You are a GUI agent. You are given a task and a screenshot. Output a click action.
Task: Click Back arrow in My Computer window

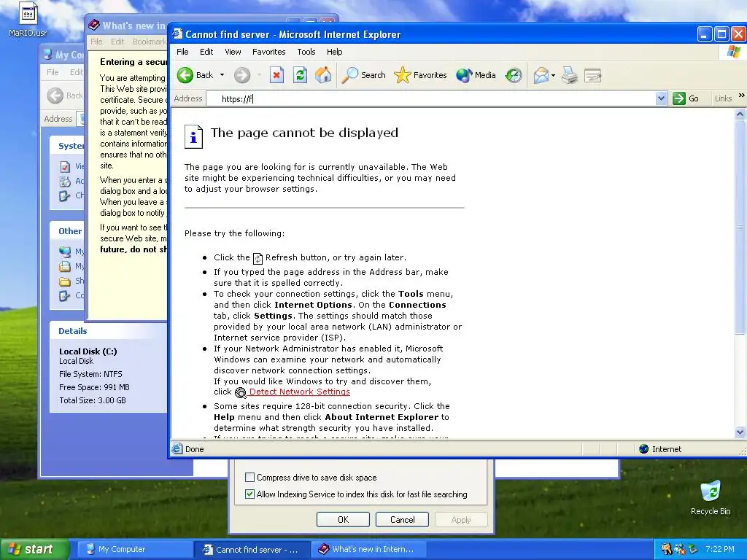(x=55, y=96)
